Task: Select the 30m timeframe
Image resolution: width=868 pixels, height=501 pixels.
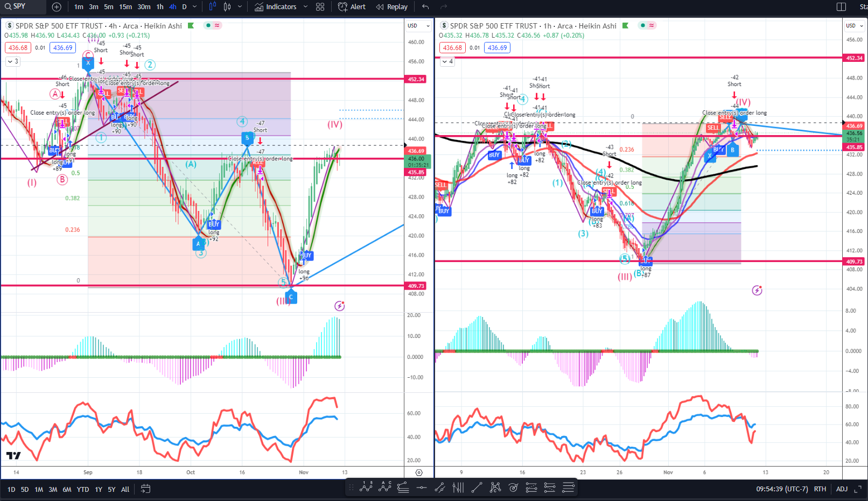Action: point(144,7)
